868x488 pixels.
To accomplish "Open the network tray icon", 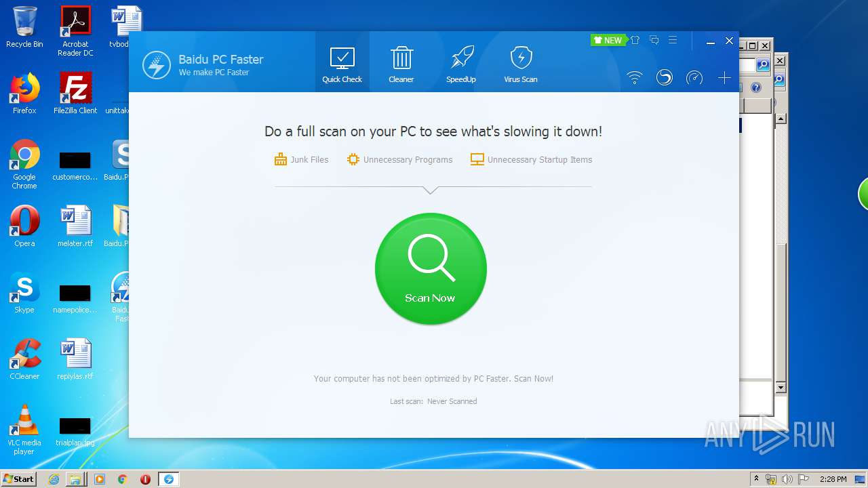I will coord(771,479).
